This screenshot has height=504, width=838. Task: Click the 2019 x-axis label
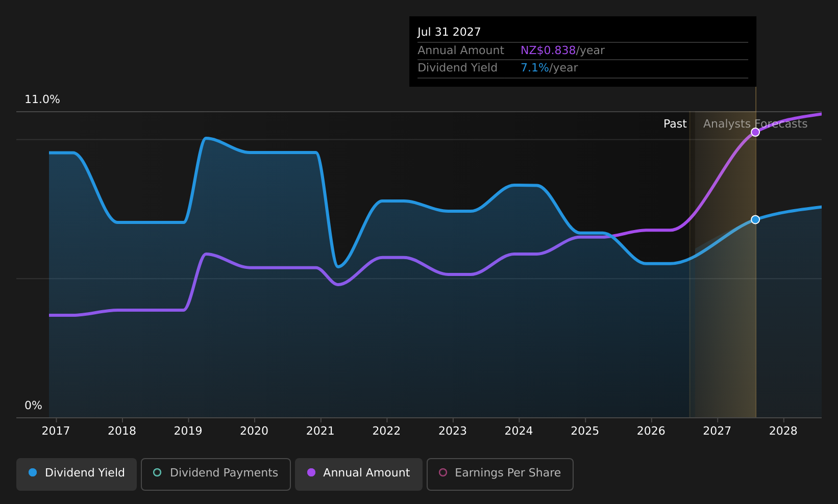(x=188, y=431)
